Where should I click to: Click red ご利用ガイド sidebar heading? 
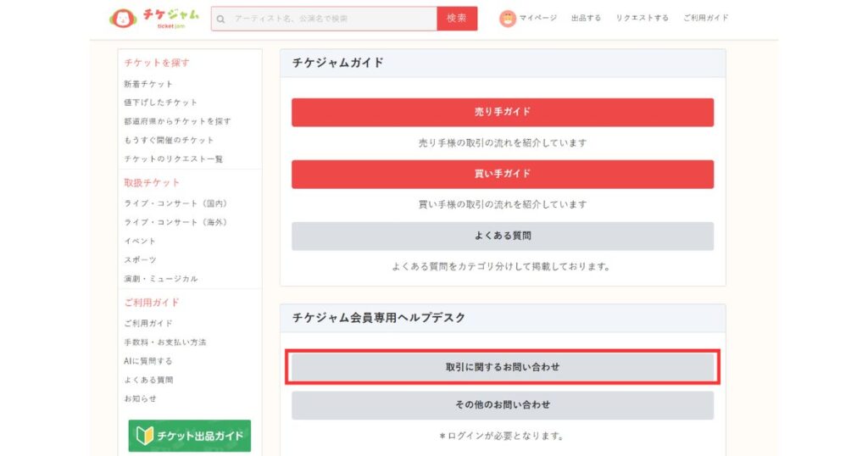(x=152, y=303)
